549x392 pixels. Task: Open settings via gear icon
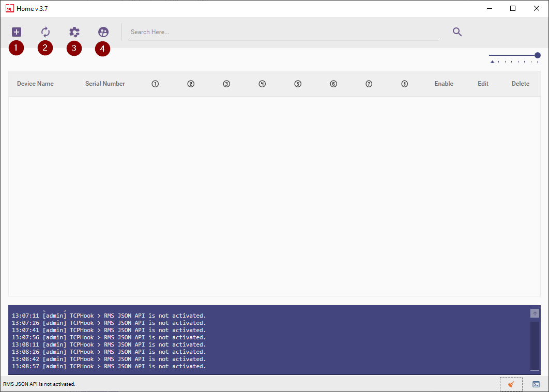[x=74, y=32]
